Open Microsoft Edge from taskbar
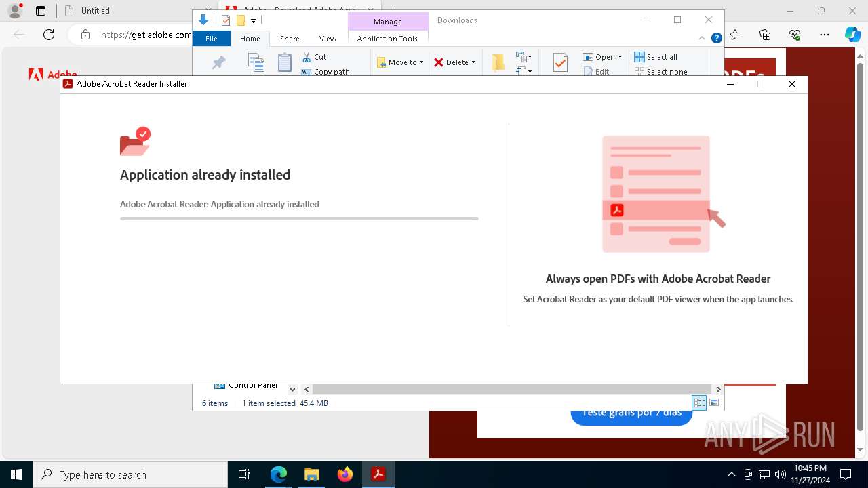Screen dimensions: 868x488 click(279, 474)
